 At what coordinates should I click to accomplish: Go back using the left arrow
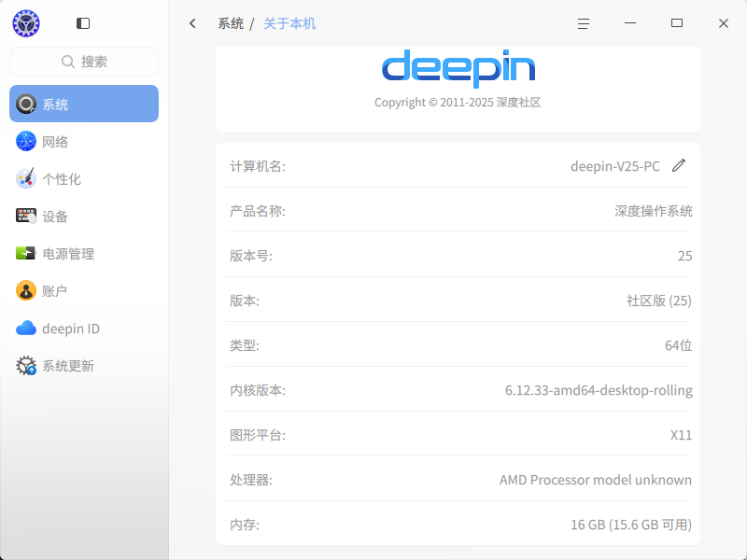point(192,23)
